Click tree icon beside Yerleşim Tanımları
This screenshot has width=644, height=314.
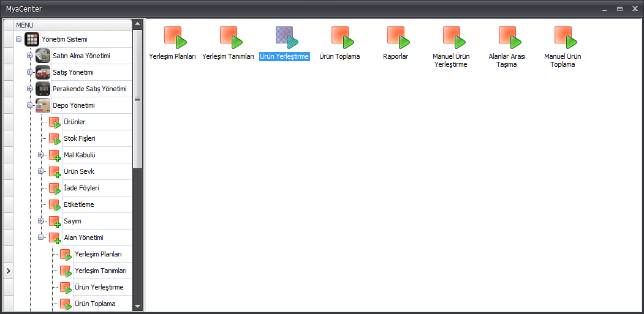66,271
